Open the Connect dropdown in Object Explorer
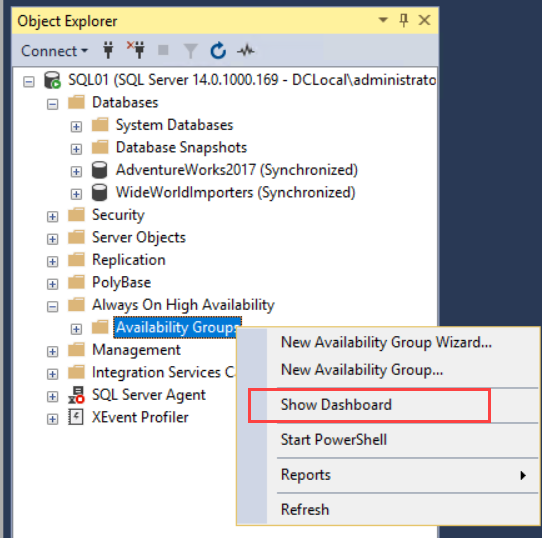This screenshot has height=538, width=542. tap(54, 51)
